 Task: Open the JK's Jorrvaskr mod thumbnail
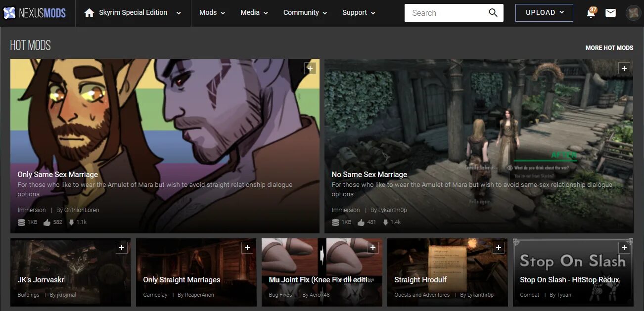pos(71,272)
